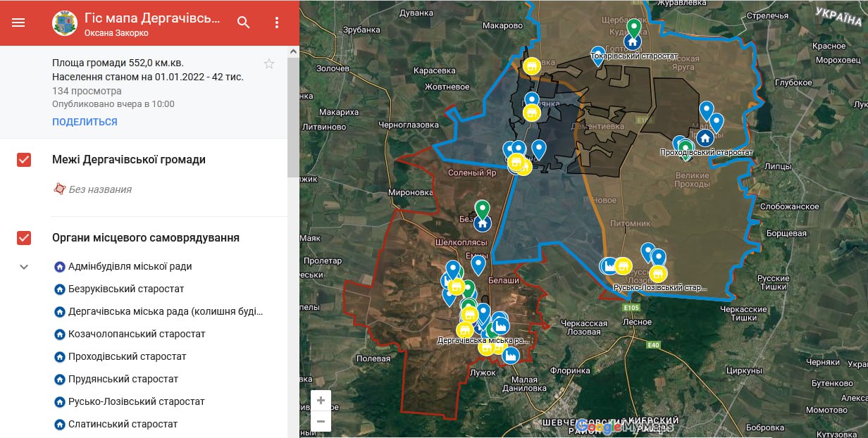Screen dimensions: 868x438
Task: Select Слатинський старостат in the list
Action: (x=123, y=424)
